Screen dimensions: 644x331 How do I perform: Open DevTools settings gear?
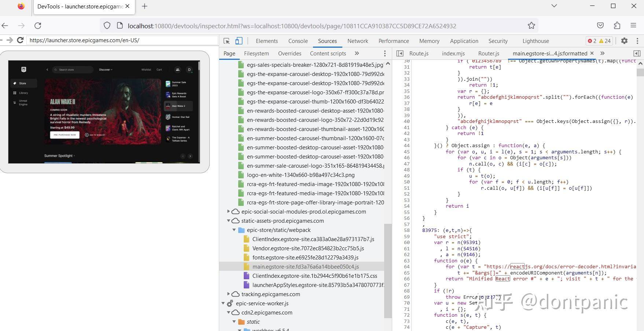624,41
